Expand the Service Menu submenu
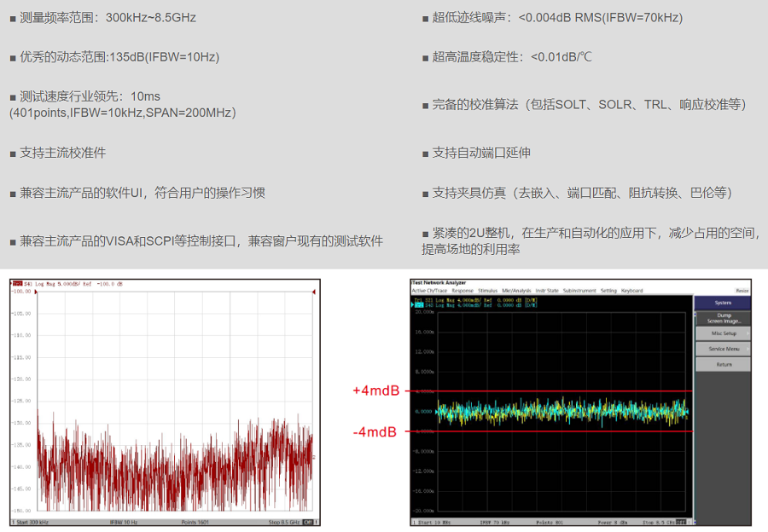The width and height of the screenshot is (768, 532). [723, 349]
